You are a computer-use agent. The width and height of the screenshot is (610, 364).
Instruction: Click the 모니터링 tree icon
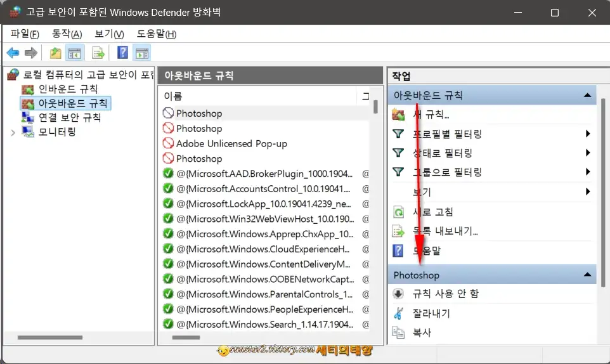[28, 132]
